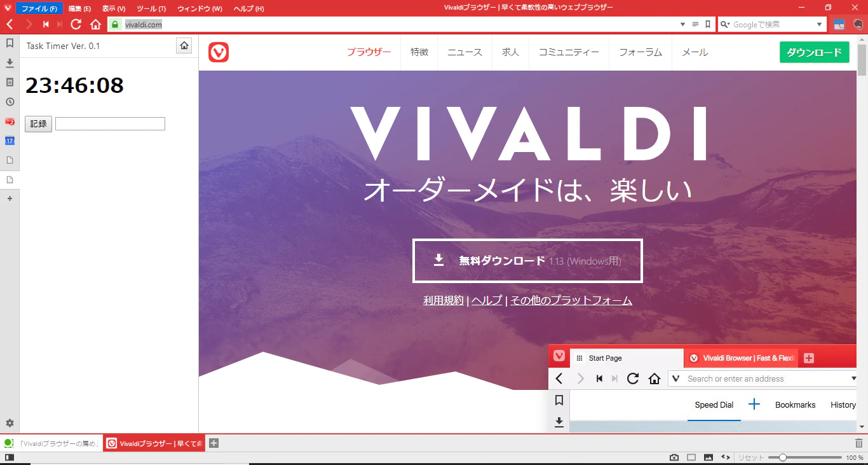The width and height of the screenshot is (868, 465).
Task: Open the 表示 (V) menu
Action: tap(114, 8)
